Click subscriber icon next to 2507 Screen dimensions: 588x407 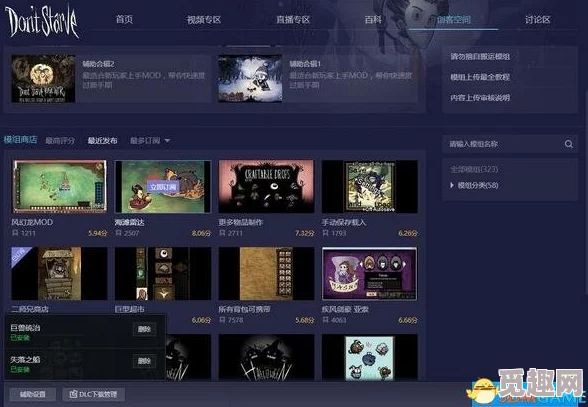(118, 233)
